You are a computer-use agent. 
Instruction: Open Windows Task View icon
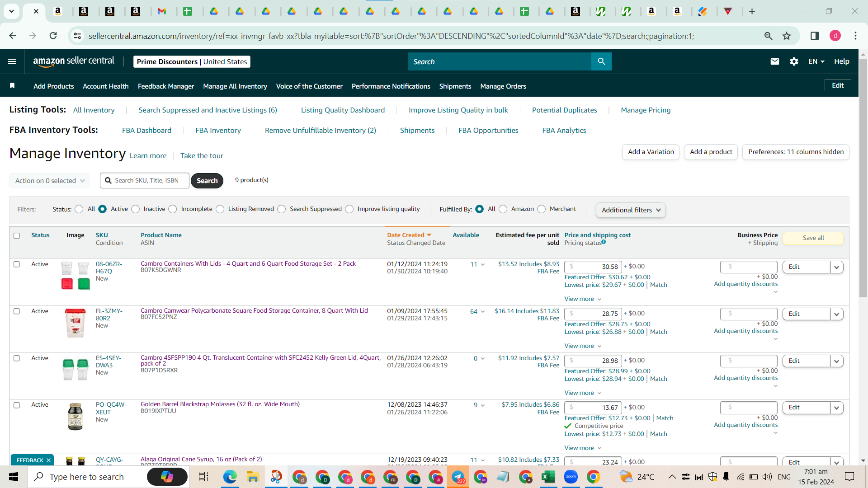203,477
